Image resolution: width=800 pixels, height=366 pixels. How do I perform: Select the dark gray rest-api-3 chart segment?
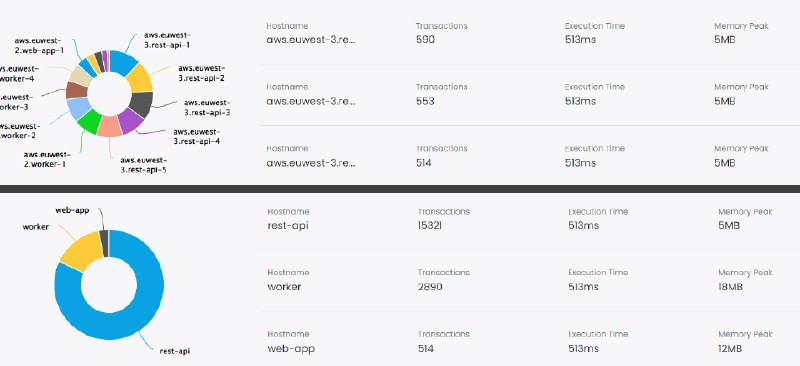coord(141,104)
